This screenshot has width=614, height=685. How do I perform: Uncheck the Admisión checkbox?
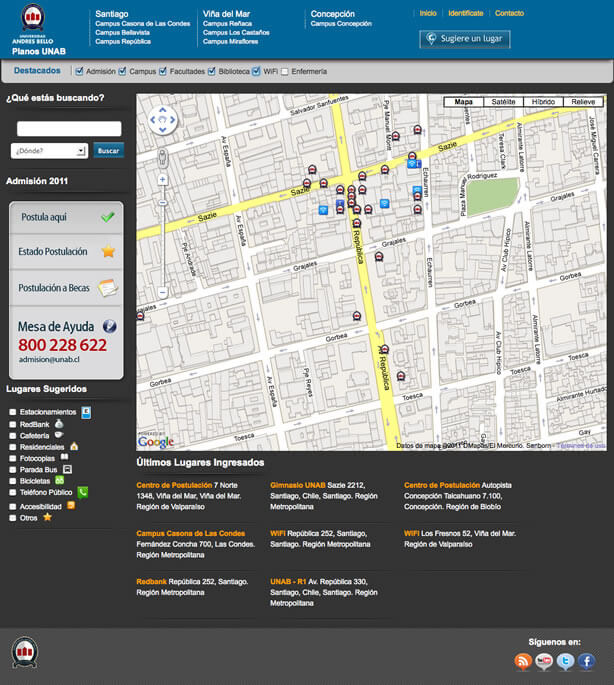pos(79,71)
